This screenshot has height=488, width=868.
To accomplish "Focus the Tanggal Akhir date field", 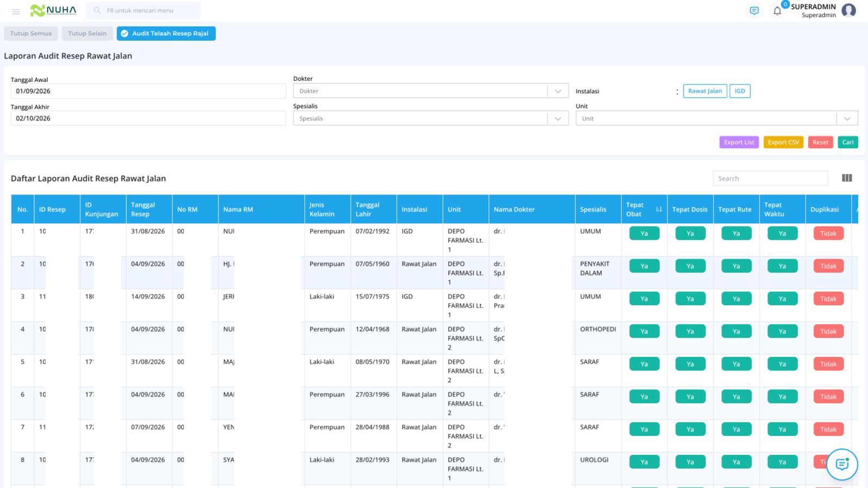I will 148,118.
